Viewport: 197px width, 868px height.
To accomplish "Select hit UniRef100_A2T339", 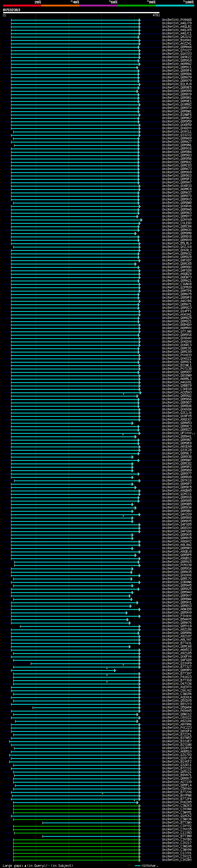I will coord(177,782).
